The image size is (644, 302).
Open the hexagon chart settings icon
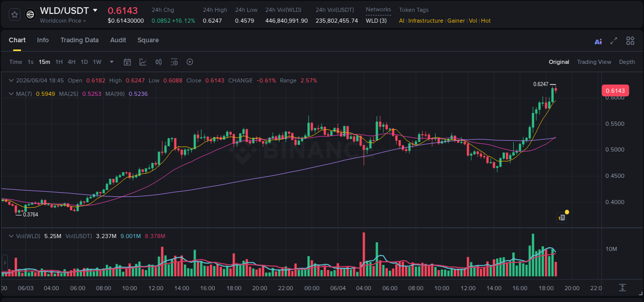tap(190, 62)
